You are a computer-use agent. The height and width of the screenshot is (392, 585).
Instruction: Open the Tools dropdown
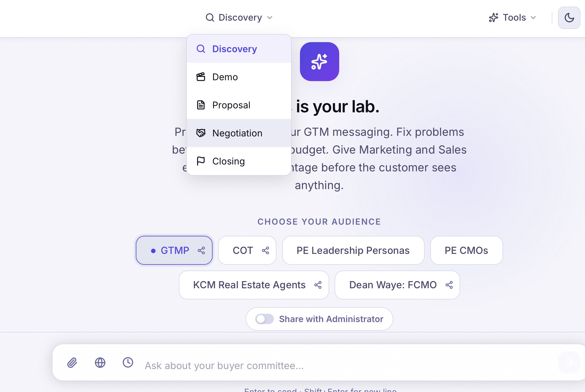[513, 17]
